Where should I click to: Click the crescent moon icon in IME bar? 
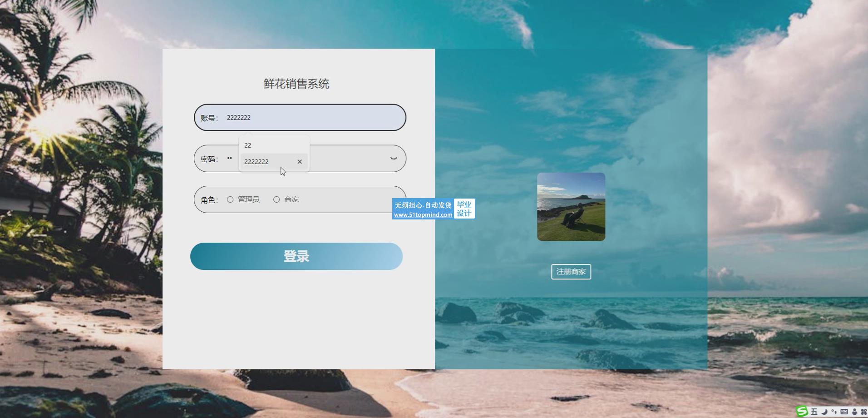click(824, 412)
